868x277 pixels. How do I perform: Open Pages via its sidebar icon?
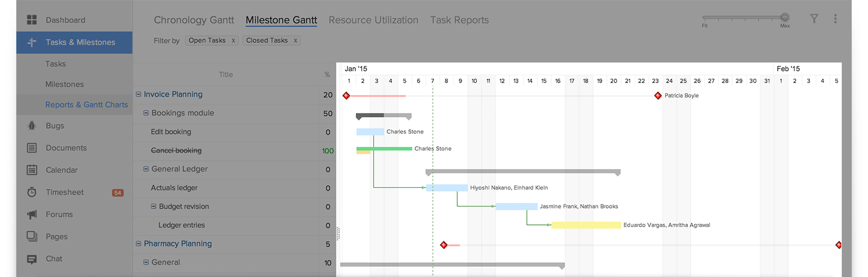(x=32, y=236)
